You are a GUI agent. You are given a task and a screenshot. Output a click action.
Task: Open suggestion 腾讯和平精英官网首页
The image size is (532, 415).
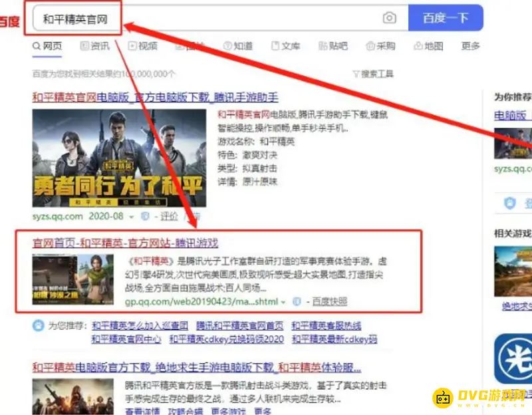[x=240, y=326]
